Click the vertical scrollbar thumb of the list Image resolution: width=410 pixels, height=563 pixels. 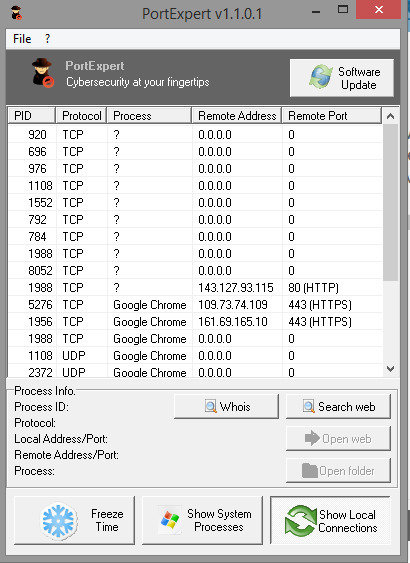(391, 203)
